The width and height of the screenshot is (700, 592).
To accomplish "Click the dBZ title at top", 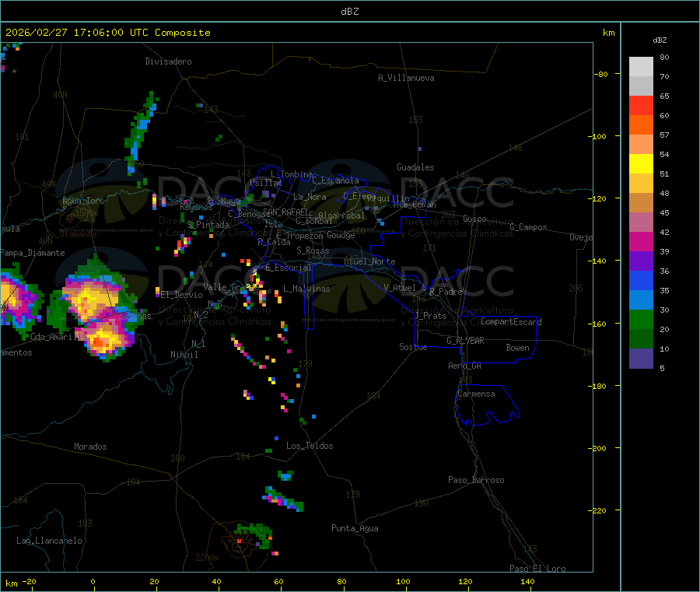I will (x=349, y=12).
